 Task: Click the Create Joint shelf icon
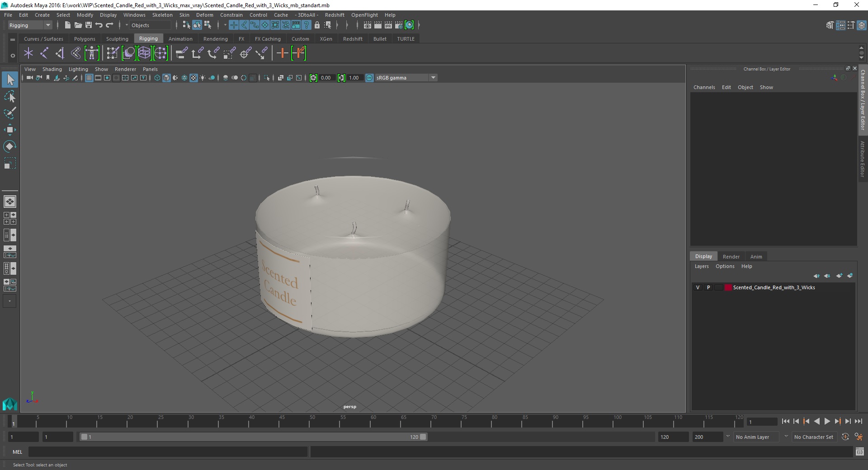[44, 53]
